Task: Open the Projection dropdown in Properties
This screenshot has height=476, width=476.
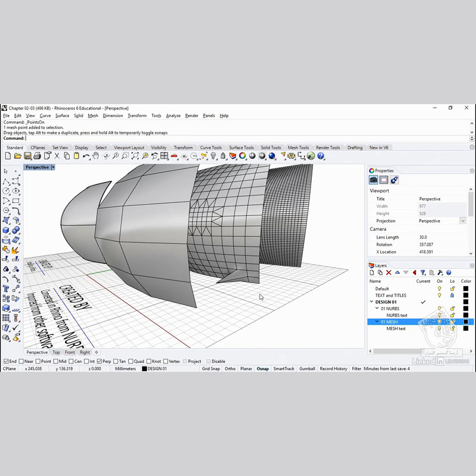Action: tap(463, 221)
